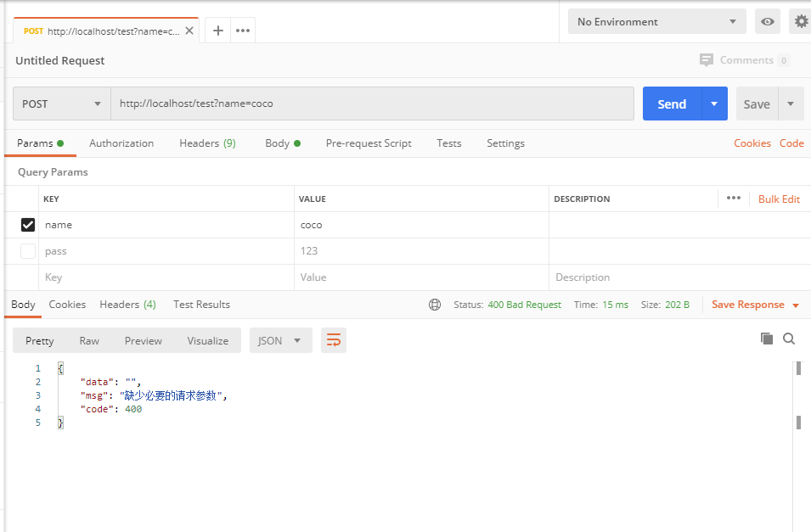Open the Pre-request Script tab
The height and width of the screenshot is (532, 811).
point(369,143)
